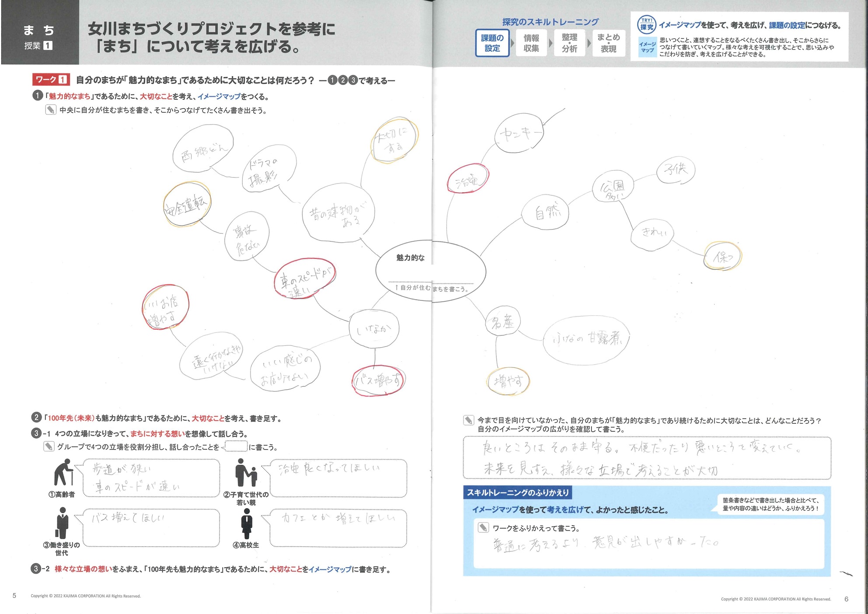Click the いい感じのお店がない bubble

coord(285,368)
